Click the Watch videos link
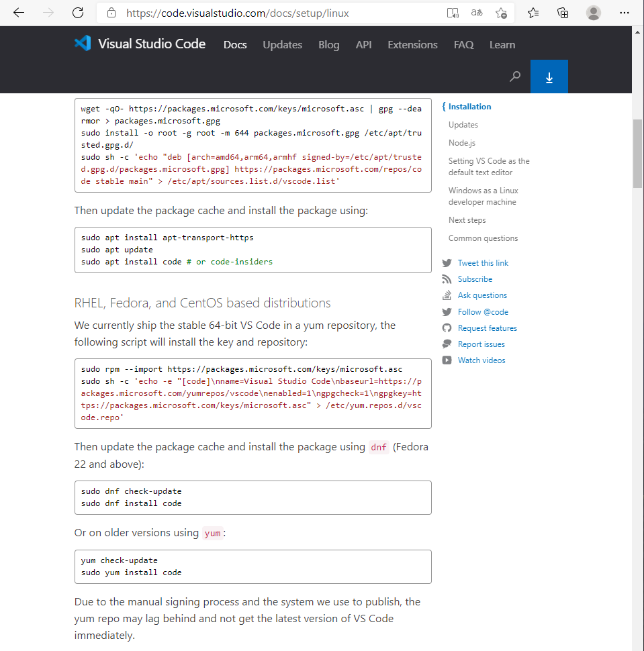The image size is (644, 651). coord(481,360)
